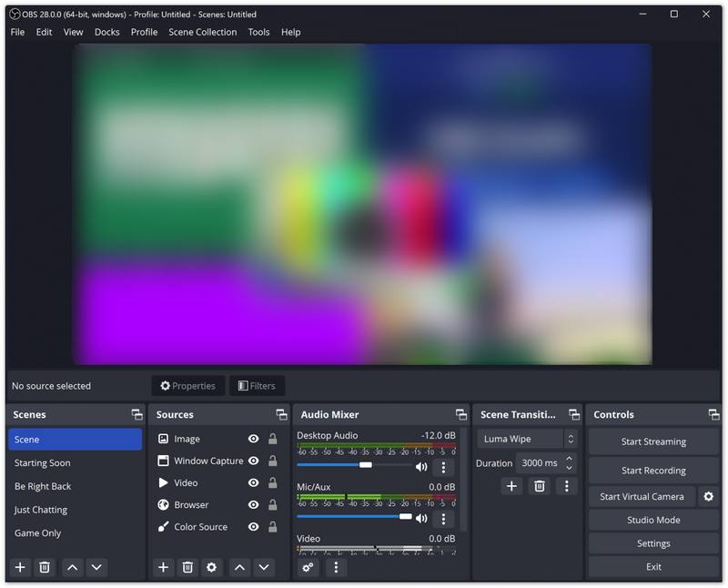Open Virtual Camera settings gear
Screen dimensions: 728x588
708,496
